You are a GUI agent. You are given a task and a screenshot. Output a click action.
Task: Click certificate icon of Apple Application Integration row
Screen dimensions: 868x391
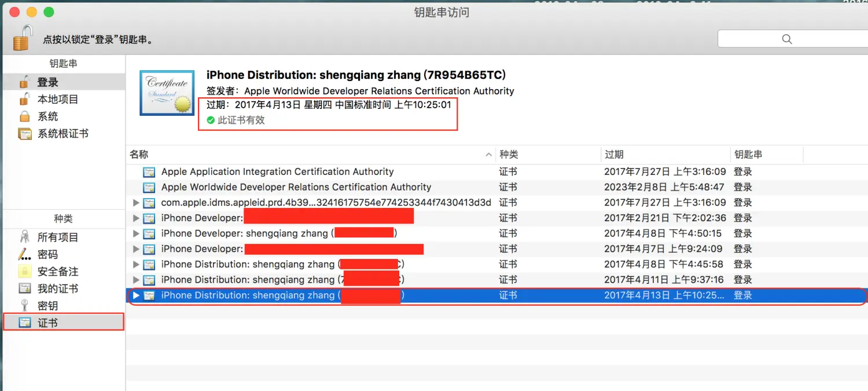pos(149,172)
